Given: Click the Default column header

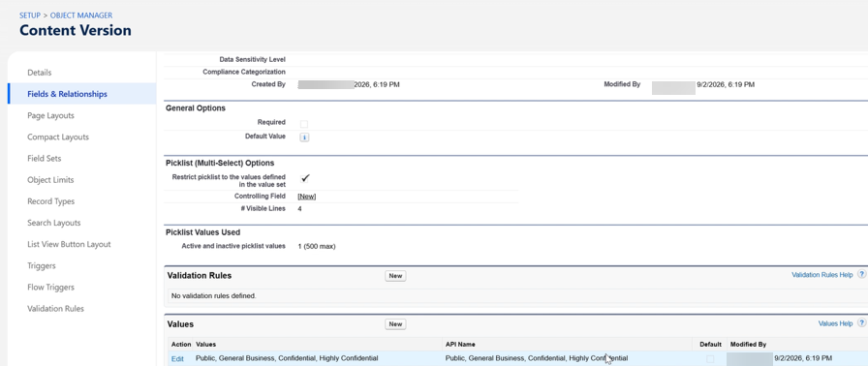Looking at the screenshot, I should point(710,345).
